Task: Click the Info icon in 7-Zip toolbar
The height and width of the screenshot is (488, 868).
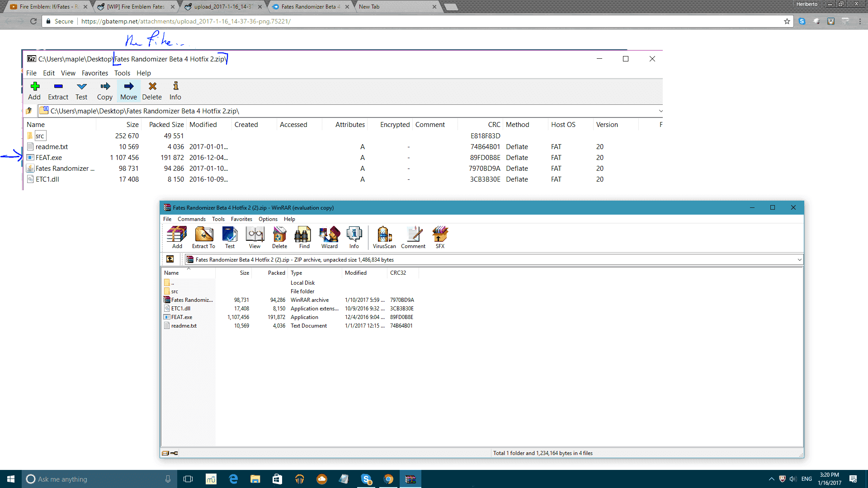Action: click(x=175, y=91)
